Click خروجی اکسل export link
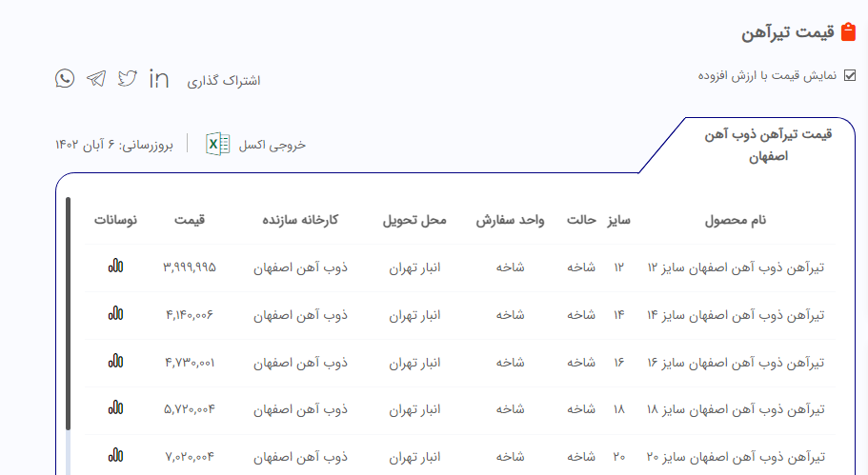This screenshot has width=868, height=475. tap(272, 145)
